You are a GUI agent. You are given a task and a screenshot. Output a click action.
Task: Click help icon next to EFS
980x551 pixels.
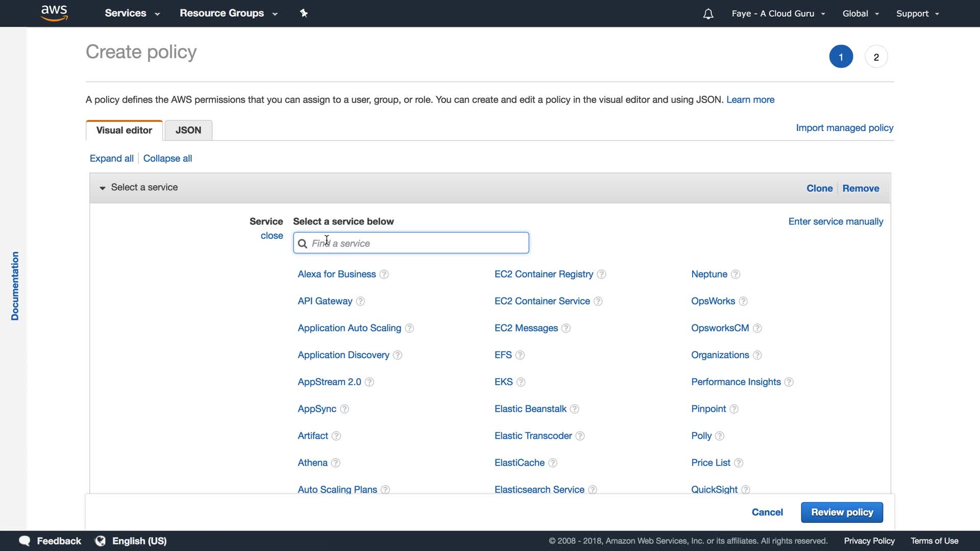click(520, 355)
